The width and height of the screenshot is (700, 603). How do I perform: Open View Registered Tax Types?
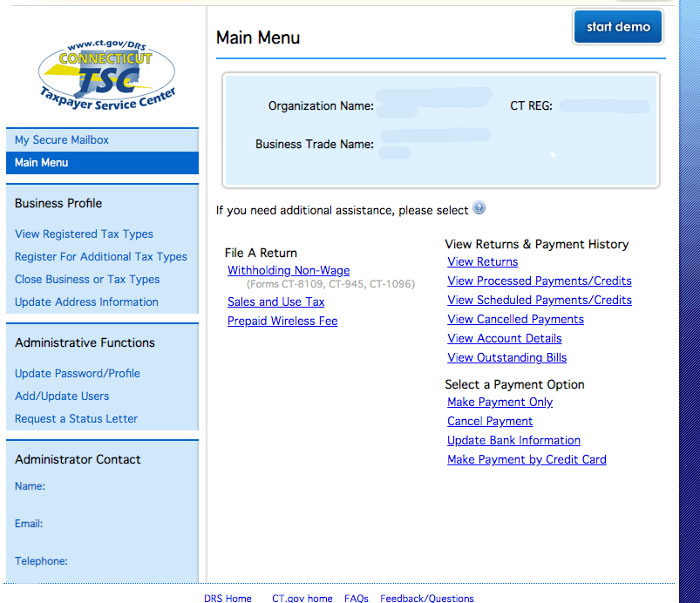coord(84,234)
